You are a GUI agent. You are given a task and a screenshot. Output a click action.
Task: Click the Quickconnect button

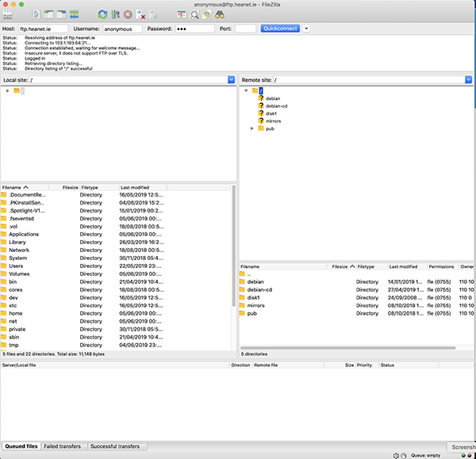(x=279, y=29)
